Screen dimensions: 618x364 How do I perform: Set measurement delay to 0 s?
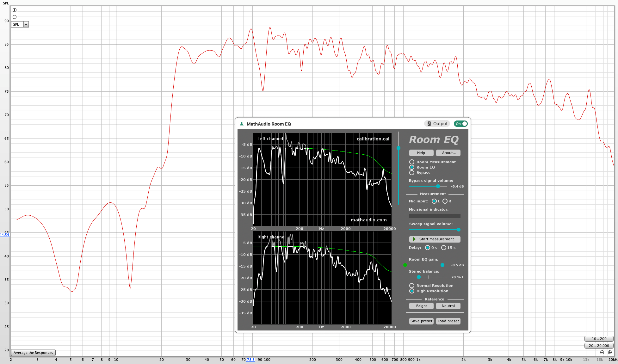pyautogui.click(x=428, y=248)
